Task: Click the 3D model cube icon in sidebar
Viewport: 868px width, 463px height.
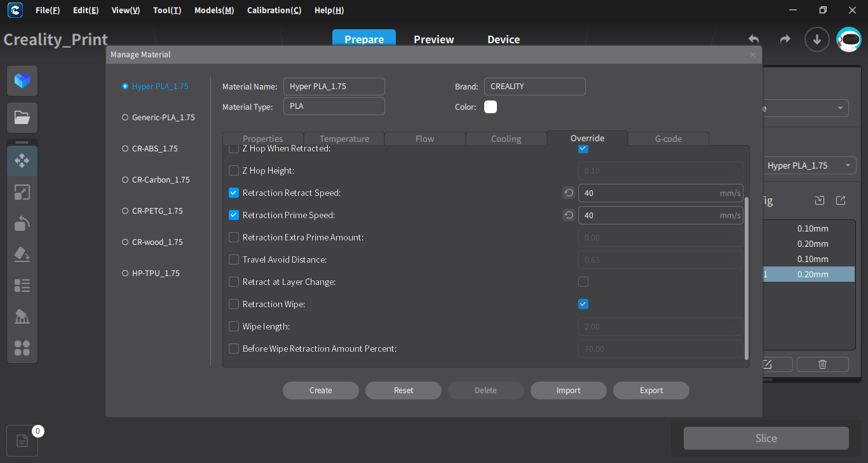Action: [22, 81]
